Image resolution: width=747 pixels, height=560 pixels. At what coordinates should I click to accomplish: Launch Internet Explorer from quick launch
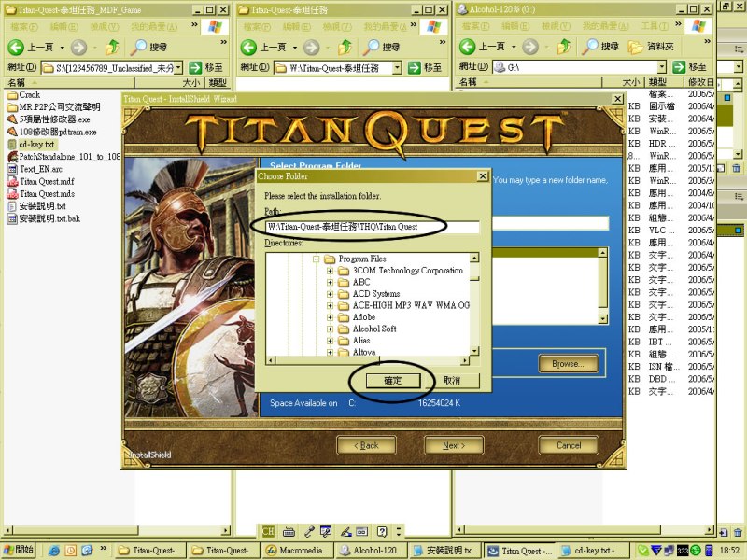[53, 551]
